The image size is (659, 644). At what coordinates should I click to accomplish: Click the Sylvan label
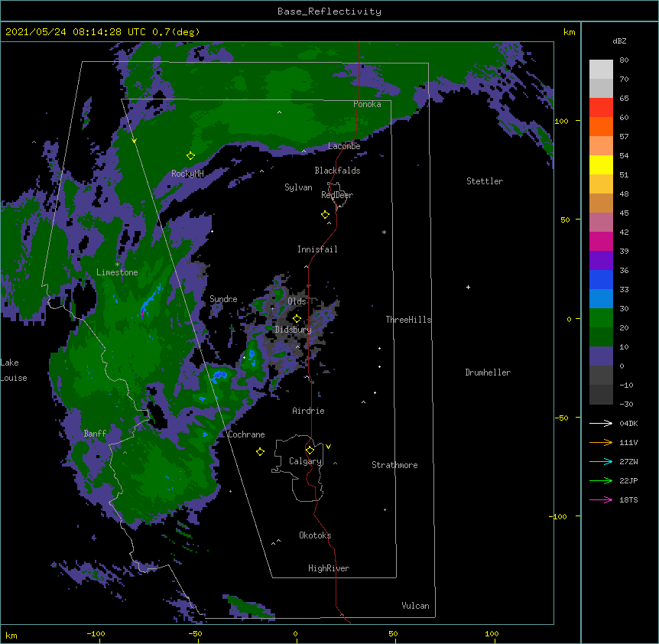(298, 187)
